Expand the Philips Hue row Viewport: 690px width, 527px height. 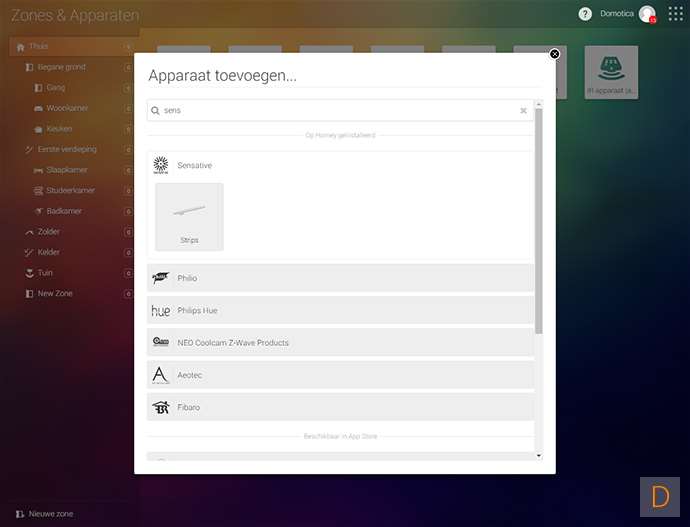(x=340, y=310)
